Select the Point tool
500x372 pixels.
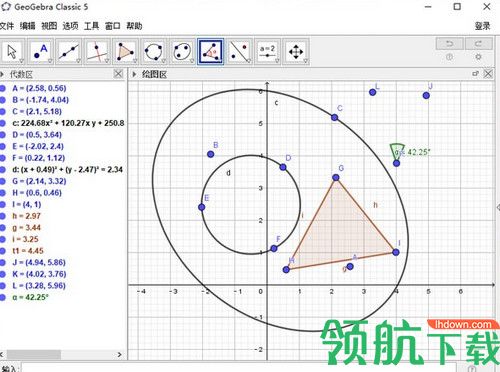coord(40,51)
